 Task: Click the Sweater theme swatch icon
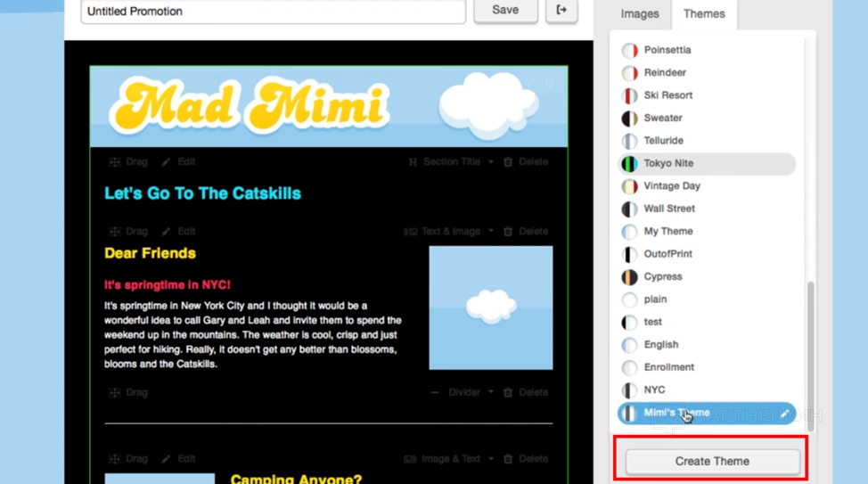[x=629, y=119]
